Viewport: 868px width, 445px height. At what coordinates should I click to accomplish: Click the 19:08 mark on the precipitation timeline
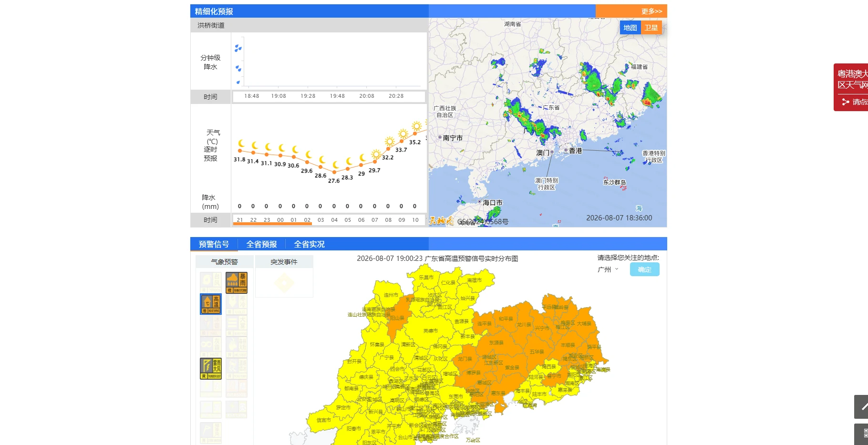pos(279,96)
